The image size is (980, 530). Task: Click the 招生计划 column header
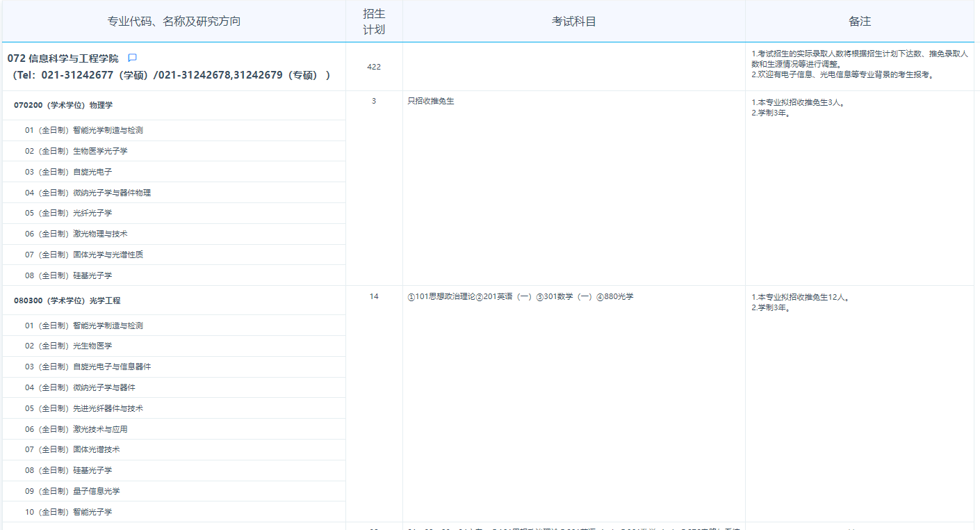pos(374,22)
